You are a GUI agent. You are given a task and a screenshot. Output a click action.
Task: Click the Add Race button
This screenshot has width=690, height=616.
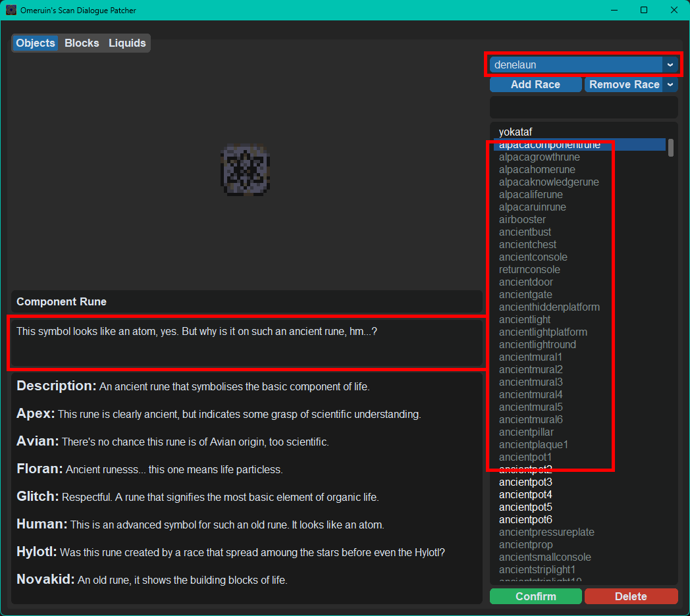click(x=535, y=84)
